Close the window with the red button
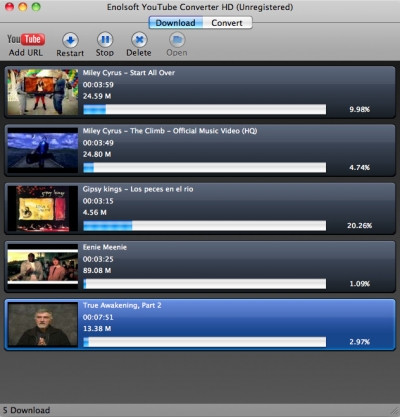 pyautogui.click(x=10, y=7)
